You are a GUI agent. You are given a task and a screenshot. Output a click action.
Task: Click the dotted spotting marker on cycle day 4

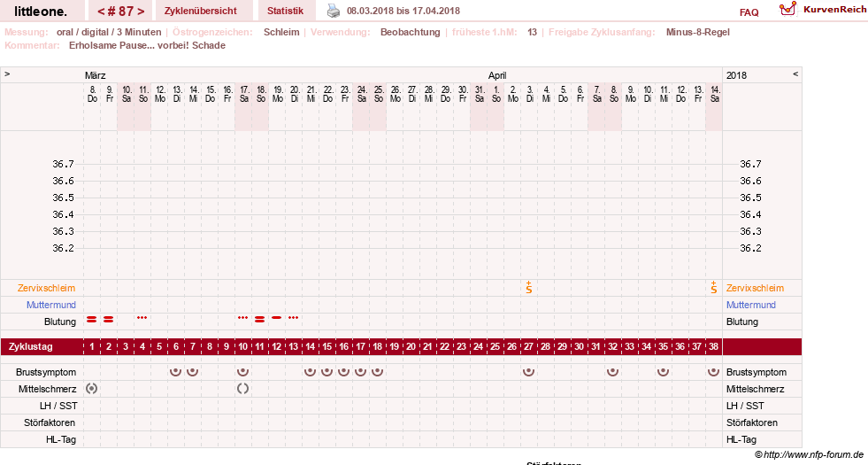(142, 318)
